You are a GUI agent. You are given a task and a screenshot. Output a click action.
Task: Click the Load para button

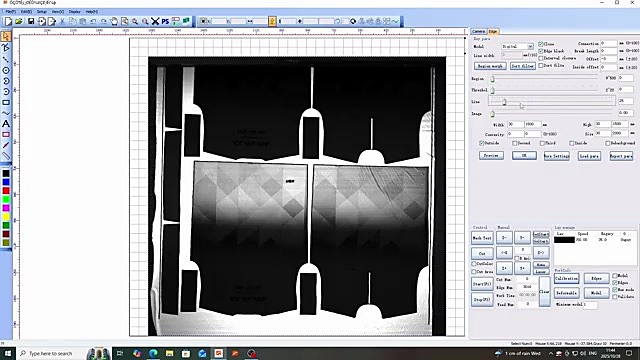click(589, 156)
